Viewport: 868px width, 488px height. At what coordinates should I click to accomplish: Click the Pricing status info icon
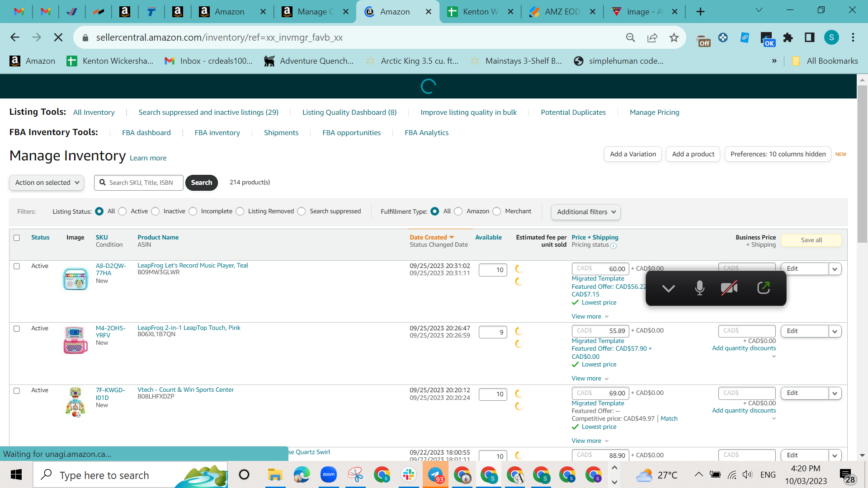(x=613, y=246)
